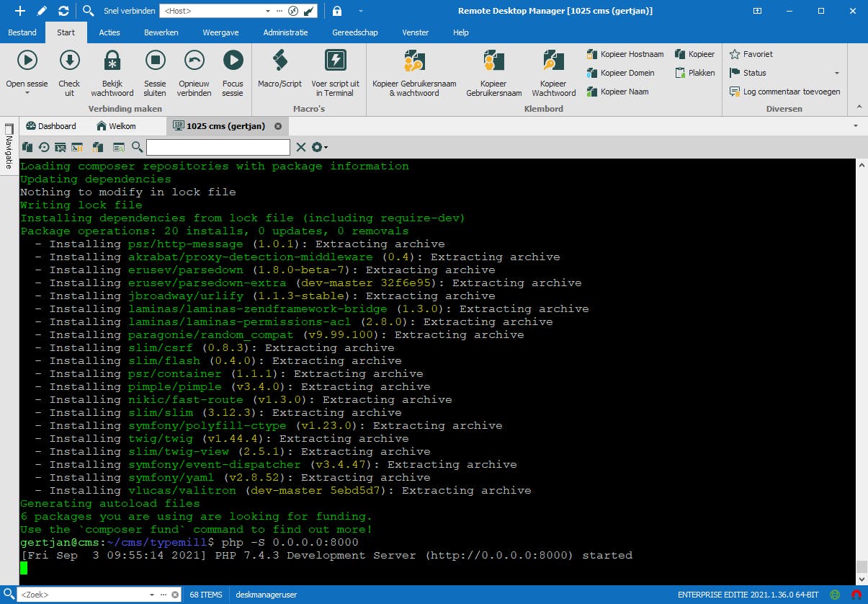Click the padlock icon in the title bar
868x604 pixels.
(x=337, y=11)
